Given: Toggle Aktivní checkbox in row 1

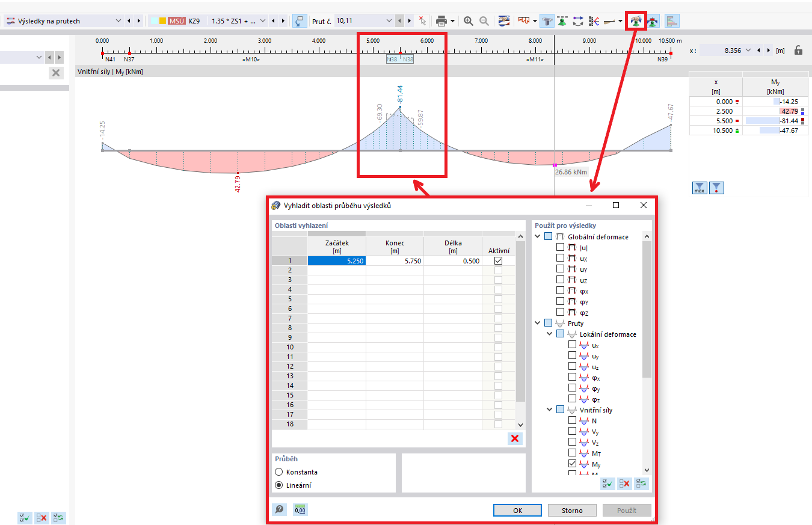Looking at the screenshot, I should tap(498, 261).
